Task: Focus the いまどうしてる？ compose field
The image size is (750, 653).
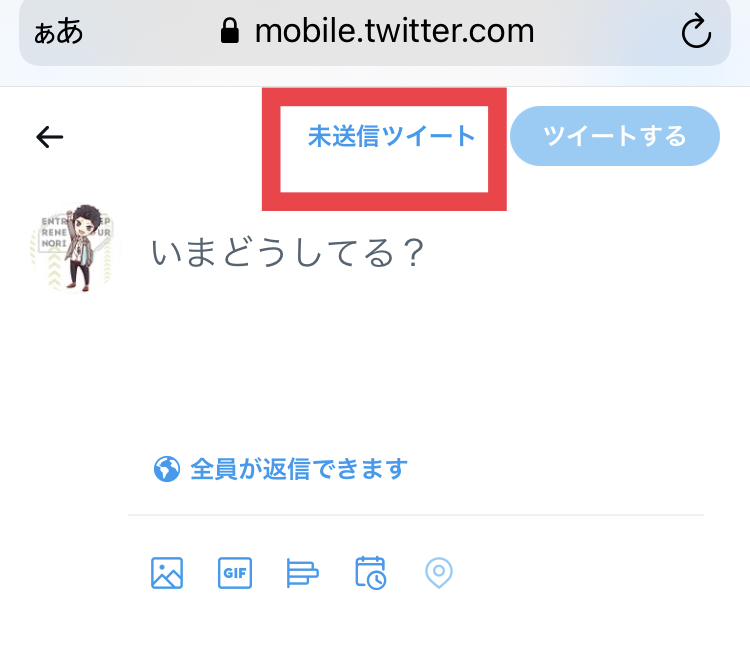Action: 287,252
